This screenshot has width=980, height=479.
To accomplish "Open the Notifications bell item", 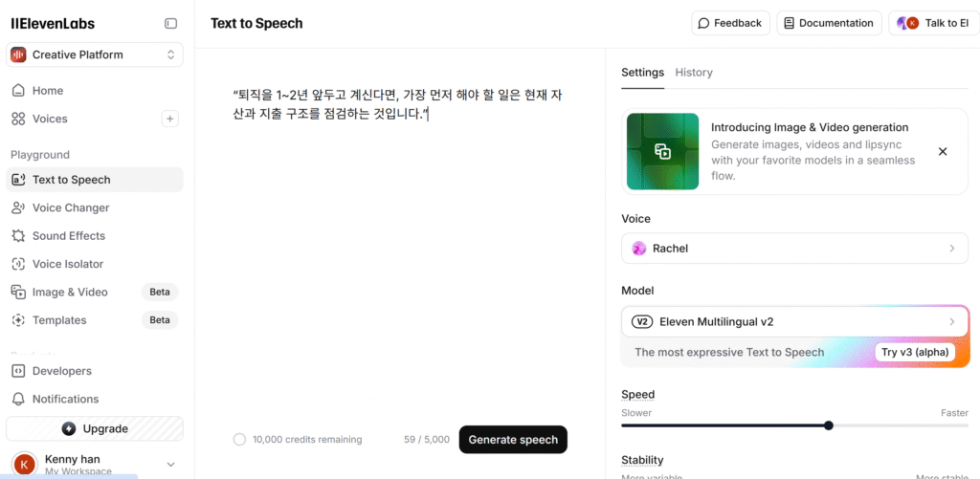I will click(65, 399).
